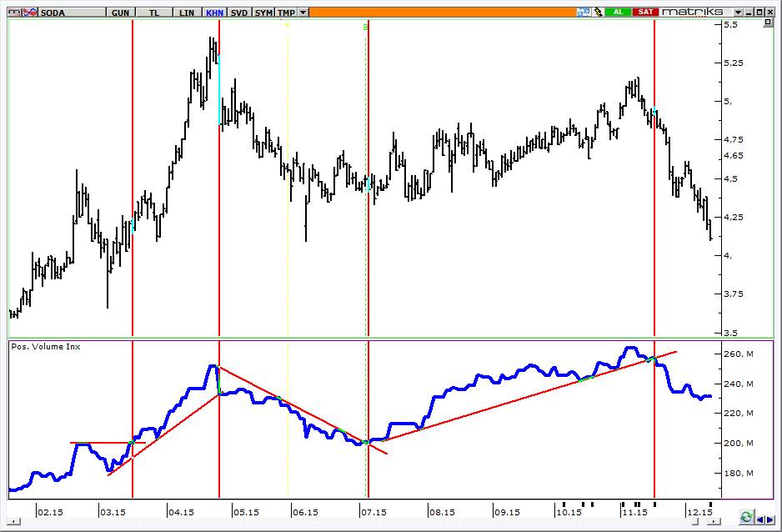The image size is (782, 532).
Task: Click the red SAT sell button
Action: (x=645, y=12)
